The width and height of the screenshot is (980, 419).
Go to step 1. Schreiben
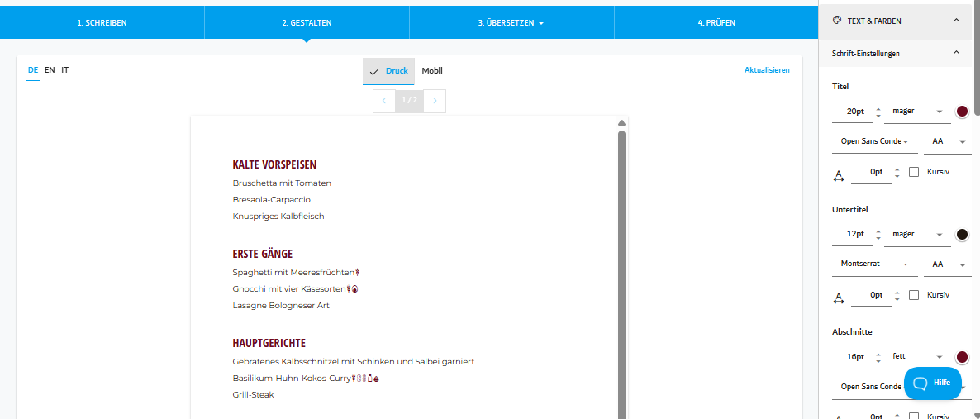click(102, 22)
